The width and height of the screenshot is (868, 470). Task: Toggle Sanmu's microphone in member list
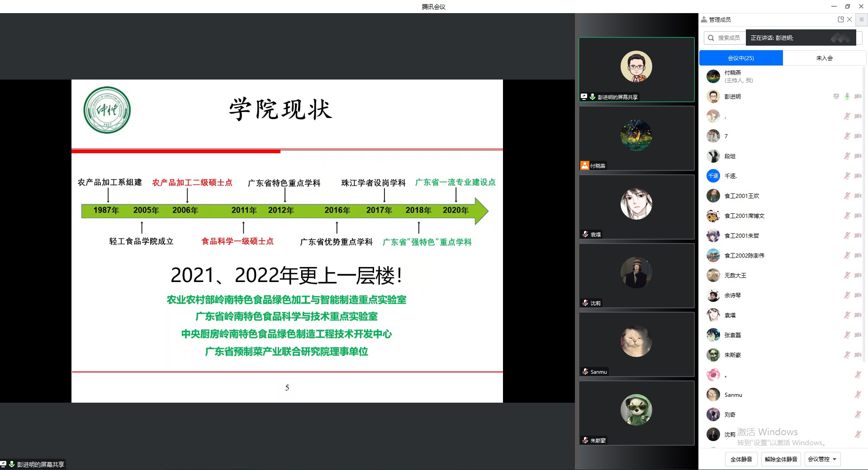click(x=858, y=395)
